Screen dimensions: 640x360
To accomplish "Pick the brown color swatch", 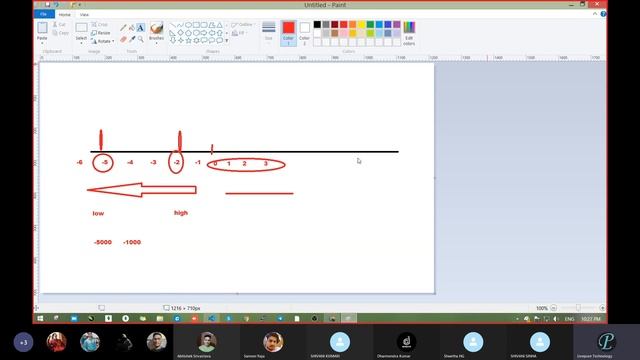I will 335,33.
